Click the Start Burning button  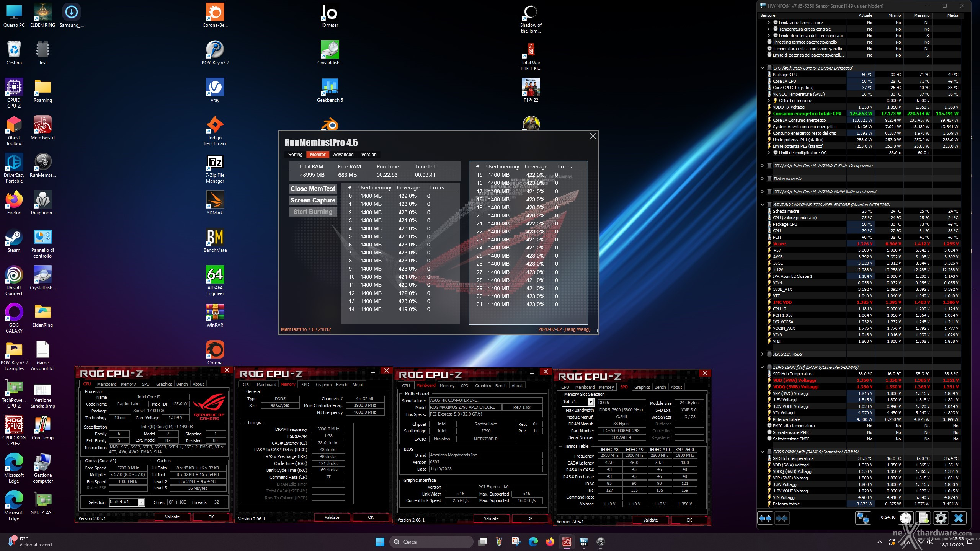click(313, 212)
